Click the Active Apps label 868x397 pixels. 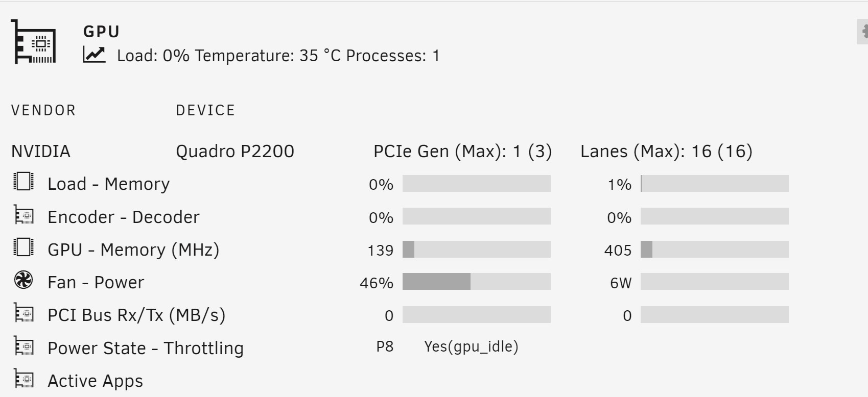point(95,381)
